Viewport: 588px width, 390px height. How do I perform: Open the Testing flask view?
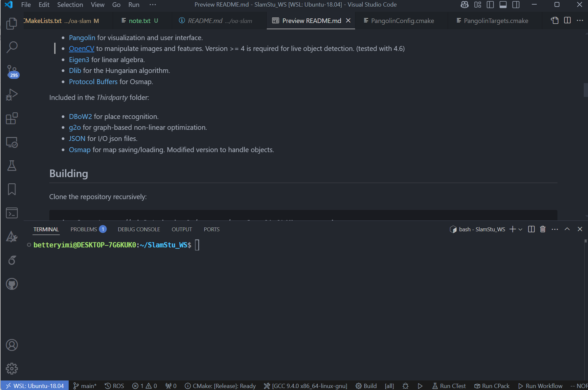tap(12, 166)
